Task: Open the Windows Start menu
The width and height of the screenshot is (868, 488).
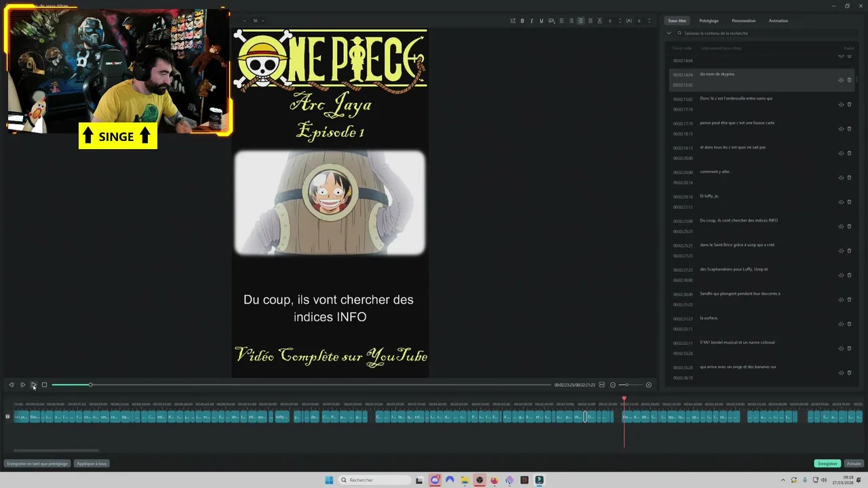Action: [329, 480]
